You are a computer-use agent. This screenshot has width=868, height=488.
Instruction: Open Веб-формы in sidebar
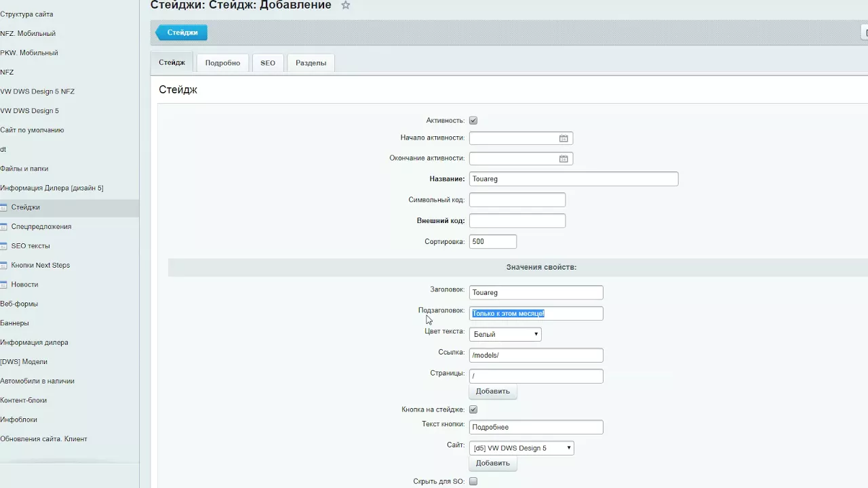pyautogui.click(x=19, y=304)
